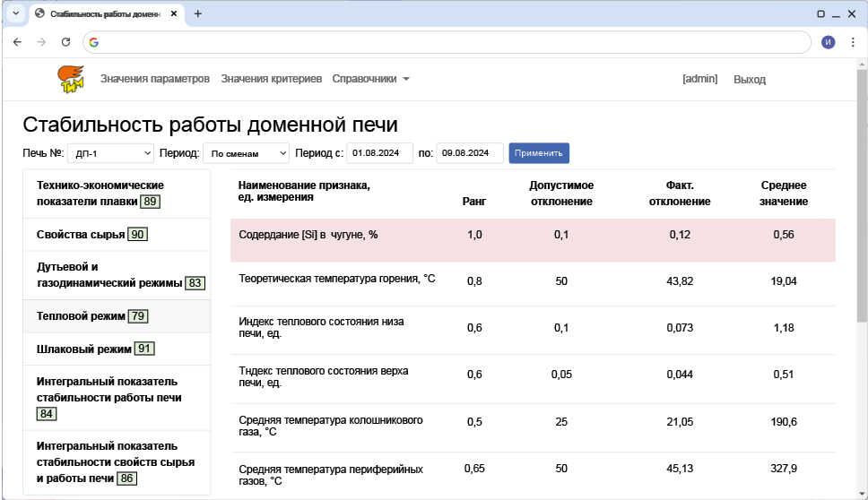
Task: Click Допустимое отклонение column header
Action: coord(561,194)
